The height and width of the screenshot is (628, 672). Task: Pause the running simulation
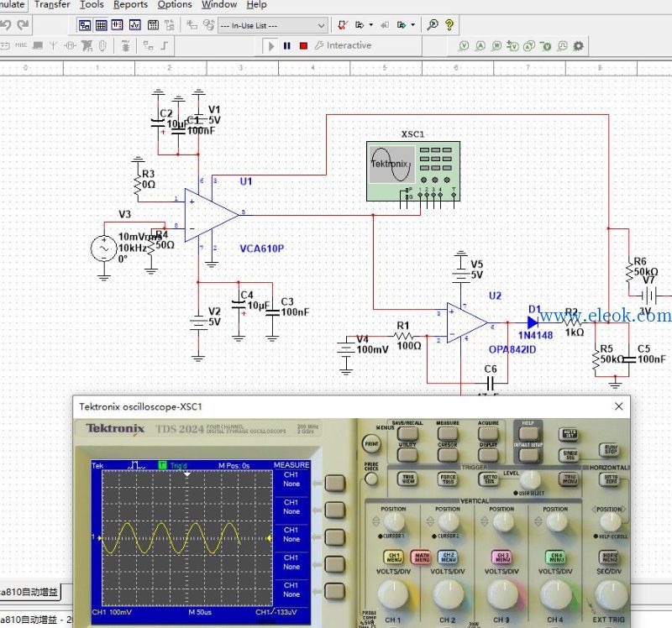click(287, 46)
